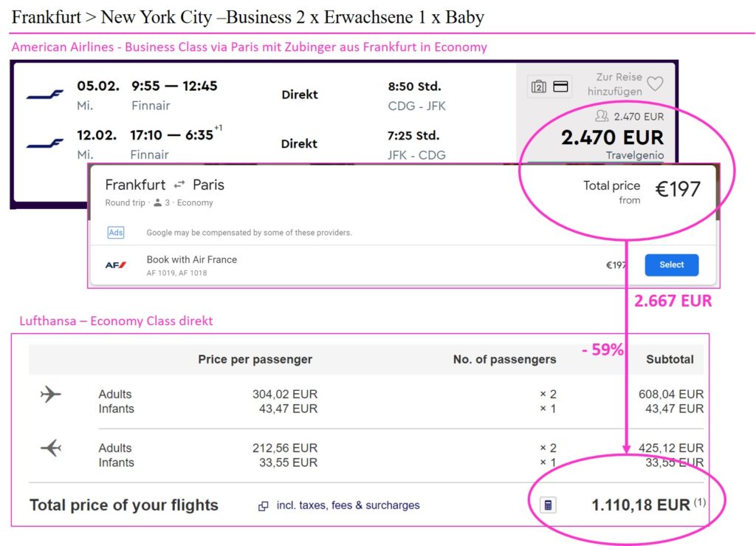The width and height of the screenshot is (756, 546).
Task: Click the baggage allowance icon
Action: tap(538, 86)
